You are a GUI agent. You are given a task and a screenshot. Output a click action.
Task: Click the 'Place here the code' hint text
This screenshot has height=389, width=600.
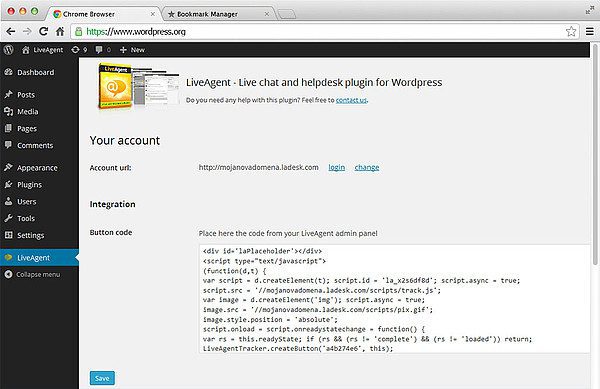[288, 233]
